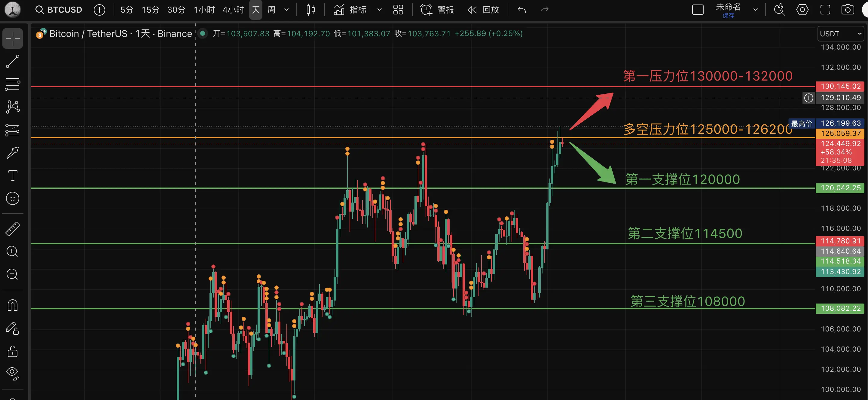Select the ruler measure tool

[12, 229]
